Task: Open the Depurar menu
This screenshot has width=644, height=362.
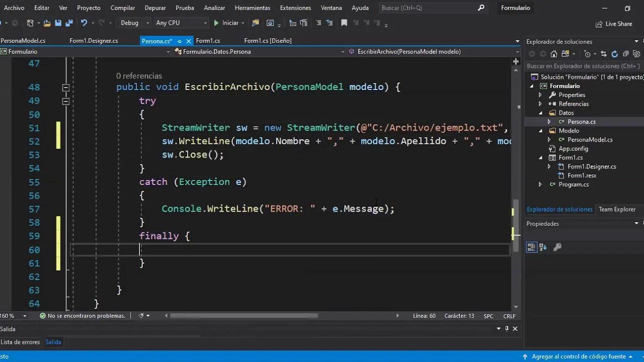Action: [x=155, y=8]
